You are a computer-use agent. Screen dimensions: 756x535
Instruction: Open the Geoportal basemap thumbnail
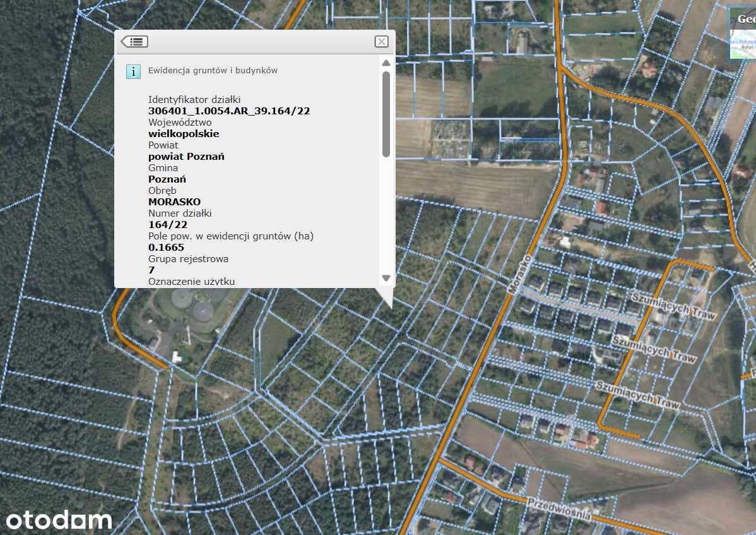click(743, 33)
